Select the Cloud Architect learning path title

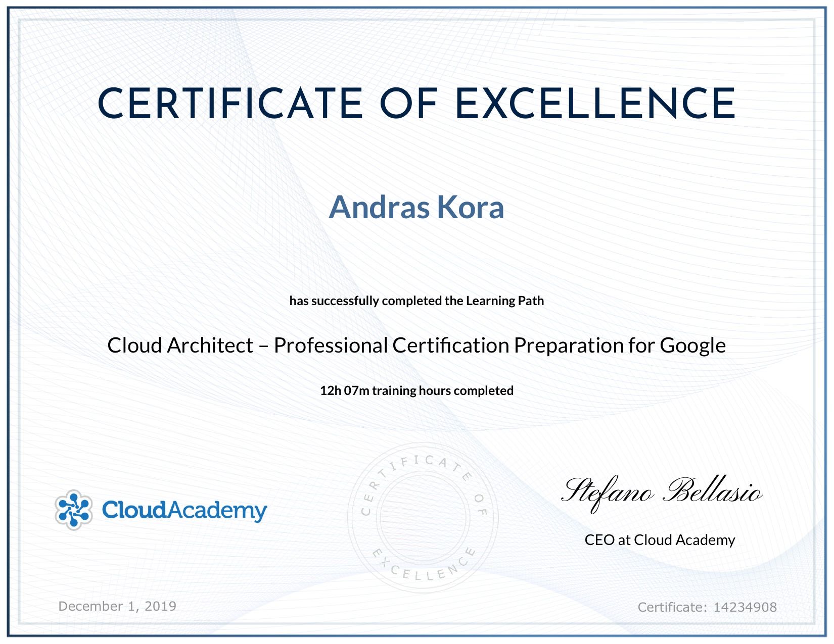point(416,345)
